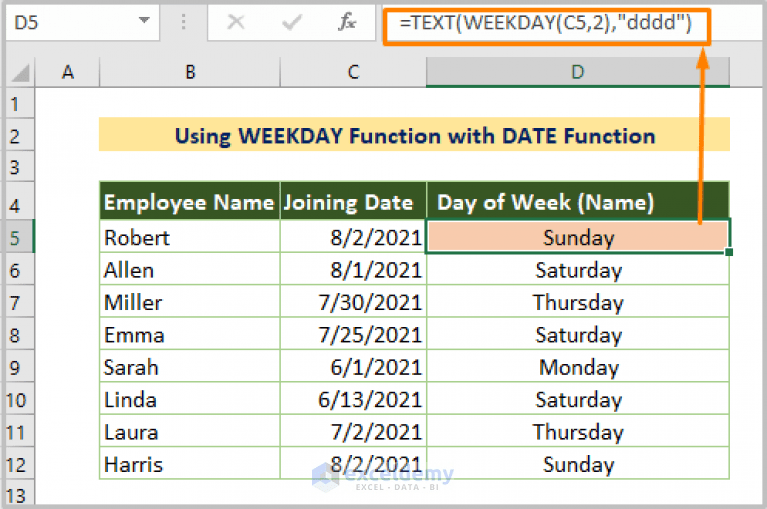Select the cell containing 'Allen'
Image resolution: width=767 pixels, height=509 pixels.
pyautogui.click(x=190, y=269)
